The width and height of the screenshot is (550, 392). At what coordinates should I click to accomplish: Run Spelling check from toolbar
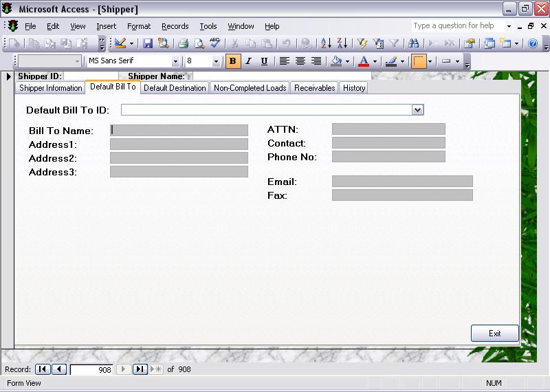(215, 43)
